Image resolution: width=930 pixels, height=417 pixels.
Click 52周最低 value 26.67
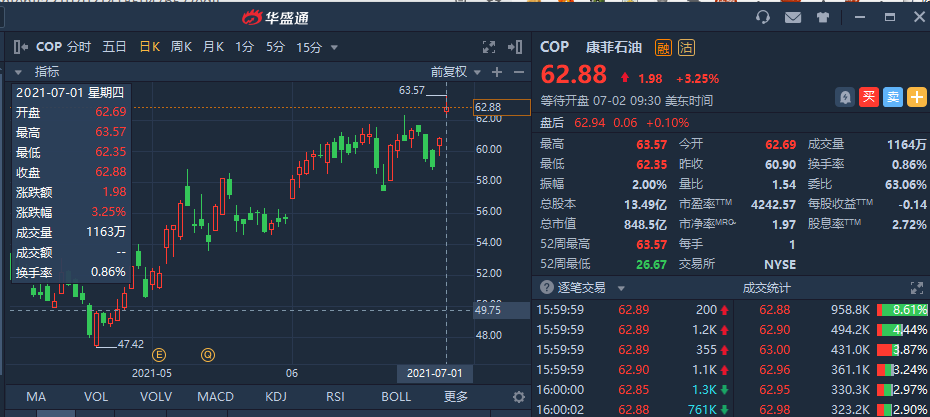point(651,264)
